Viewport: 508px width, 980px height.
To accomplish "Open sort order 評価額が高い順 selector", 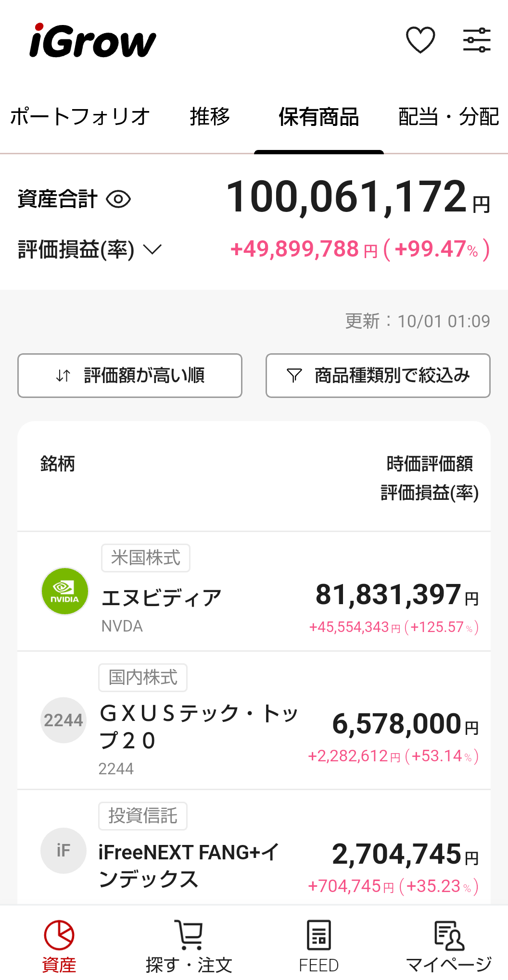I will click(x=130, y=375).
